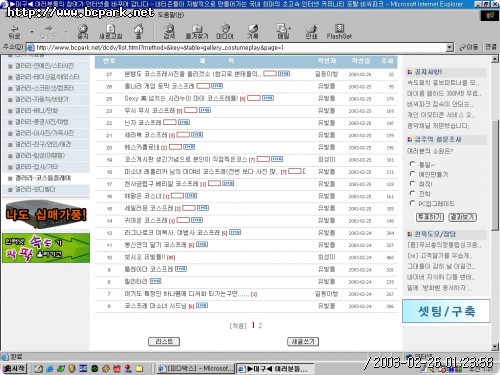Click the FlashGet toolbar button
This screenshot has width=500, height=375.
coord(339,32)
